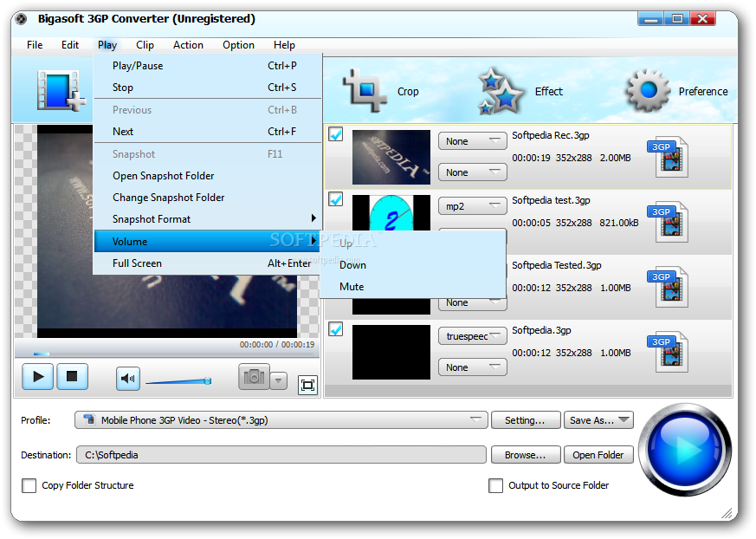
Task: Open the snapshot dropdown arrow beside the camera
Action: [x=278, y=380]
